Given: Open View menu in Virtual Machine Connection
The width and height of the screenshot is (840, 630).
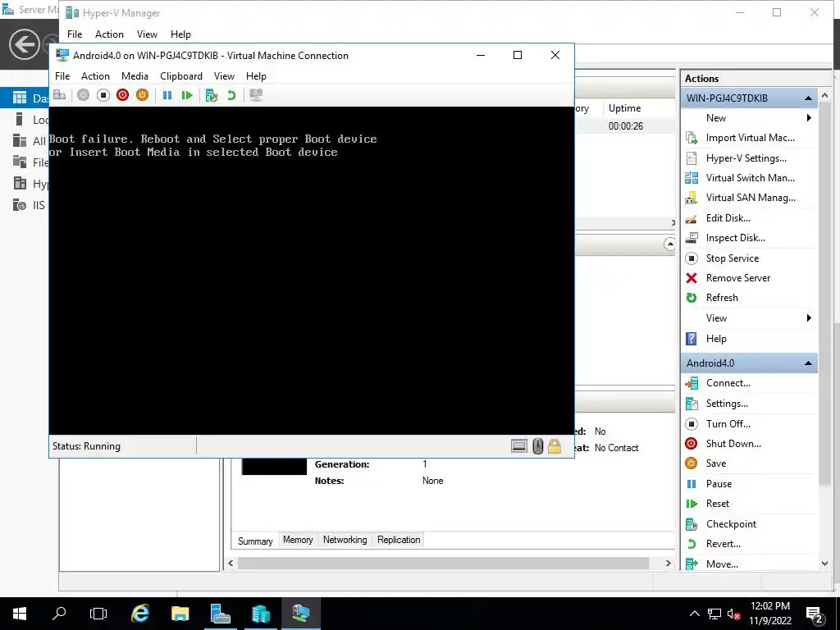Looking at the screenshot, I should point(224,76).
